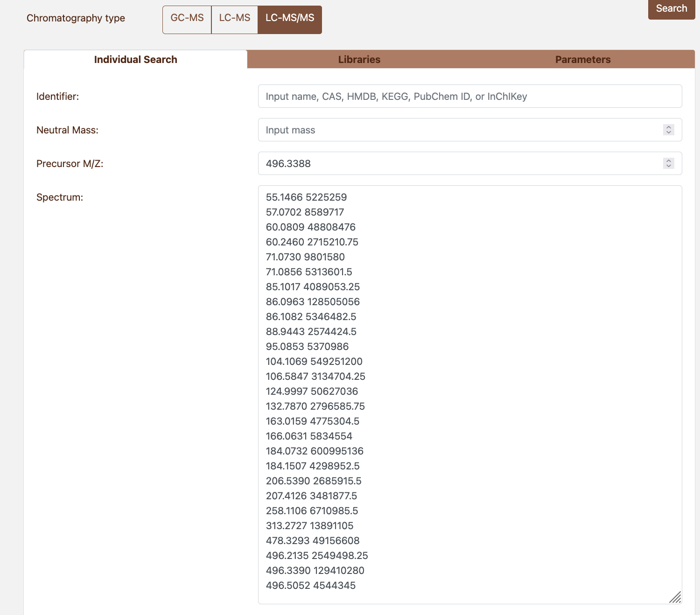700x615 pixels.
Task: Increment the Precursor M/Z value stepper
Action: pyautogui.click(x=668, y=161)
